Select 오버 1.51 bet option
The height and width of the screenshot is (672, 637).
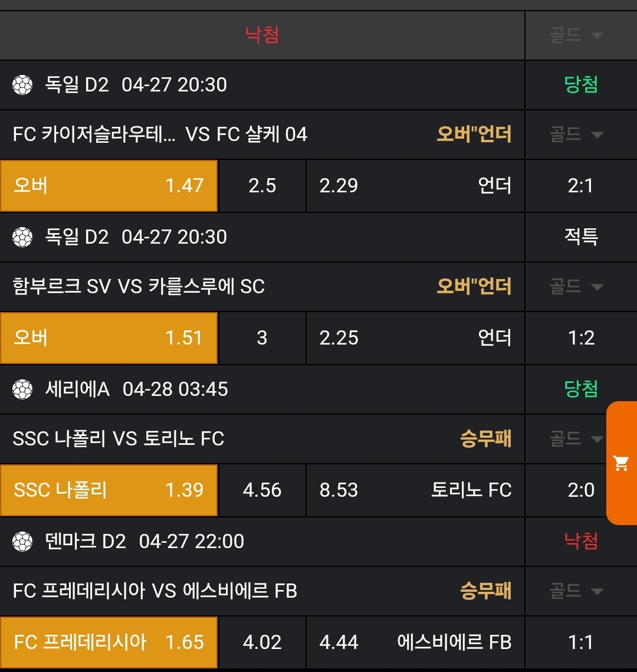pyautogui.click(x=109, y=338)
